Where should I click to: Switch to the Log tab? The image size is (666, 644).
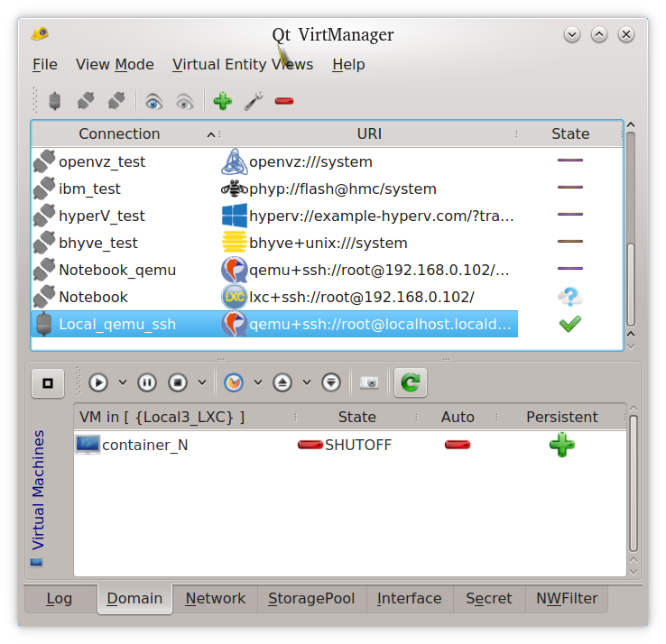click(x=59, y=599)
